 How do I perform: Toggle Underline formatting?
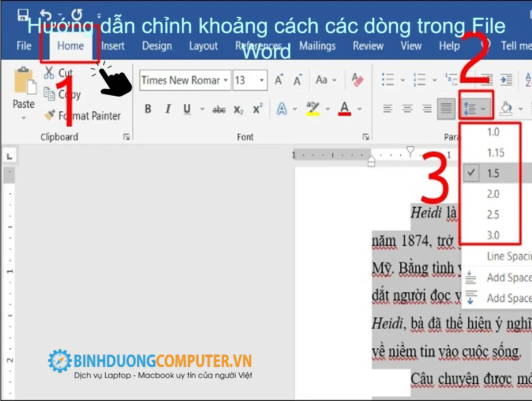coord(187,109)
